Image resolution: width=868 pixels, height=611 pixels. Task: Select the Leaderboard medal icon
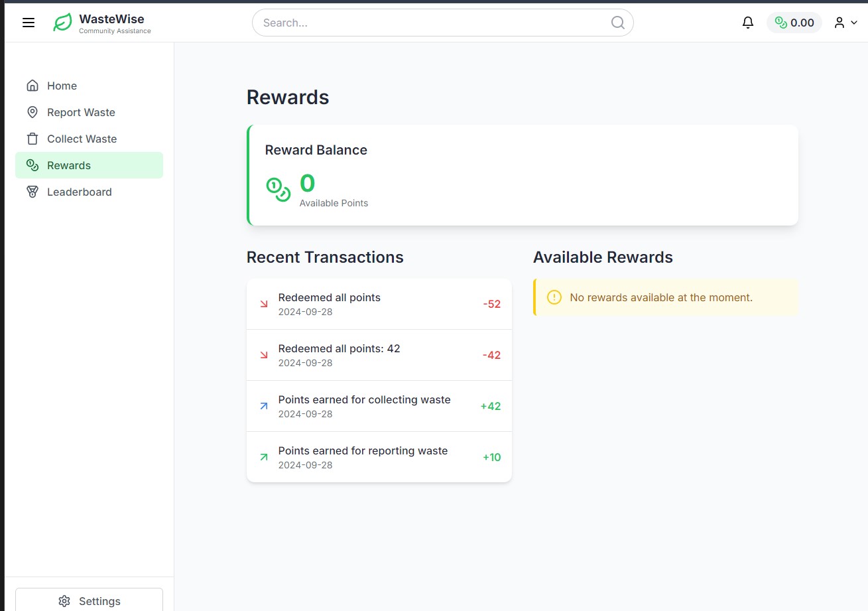click(x=32, y=191)
